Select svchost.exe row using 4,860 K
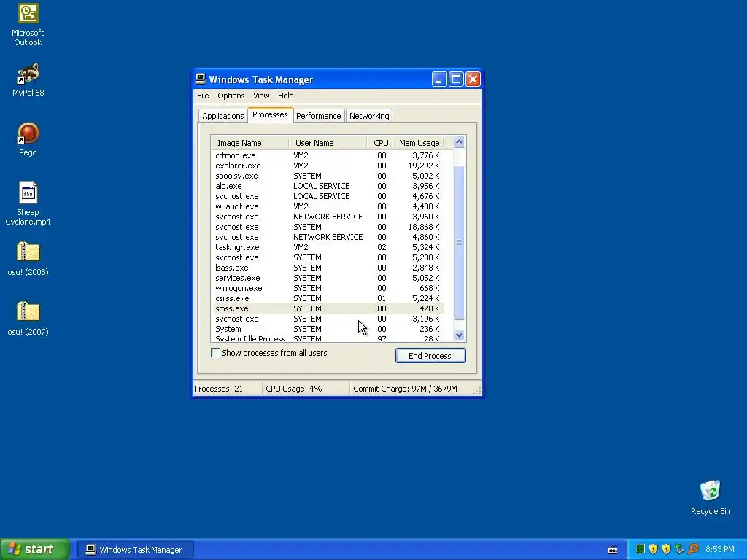The width and height of the screenshot is (747, 560). point(328,237)
